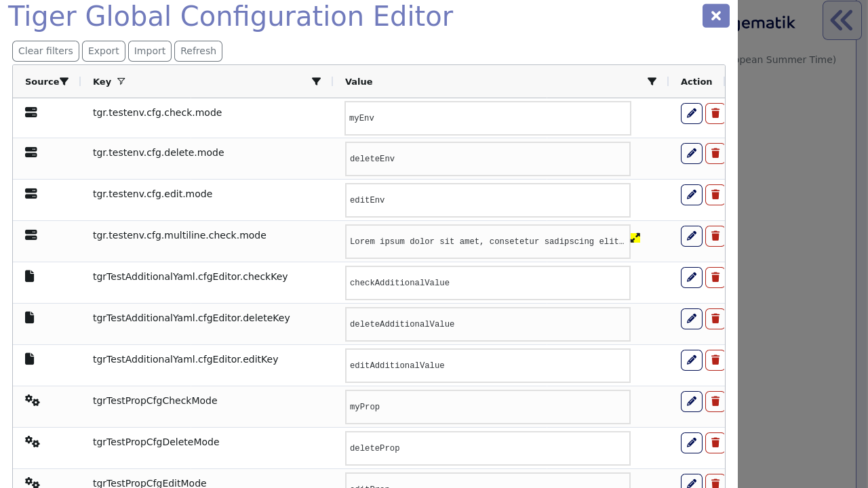Click the editEnv value field
Viewport: 868px width, 488px height.
pyautogui.click(x=488, y=200)
